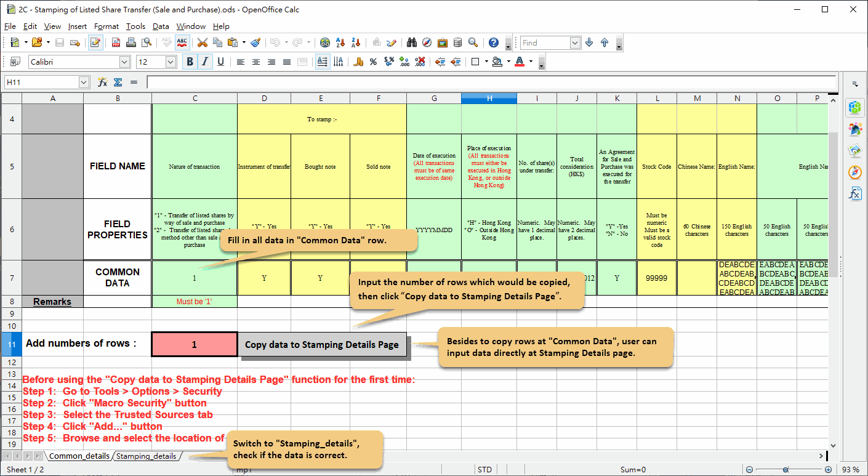Image resolution: width=868 pixels, height=476 pixels.
Task: Center cell text horizontally
Action: (256, 62)
